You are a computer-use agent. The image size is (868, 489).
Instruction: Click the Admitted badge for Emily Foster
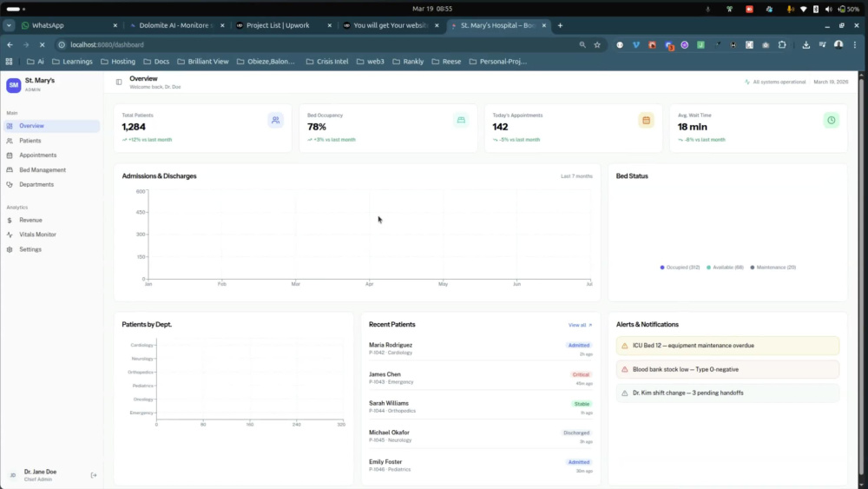point(578,462)
